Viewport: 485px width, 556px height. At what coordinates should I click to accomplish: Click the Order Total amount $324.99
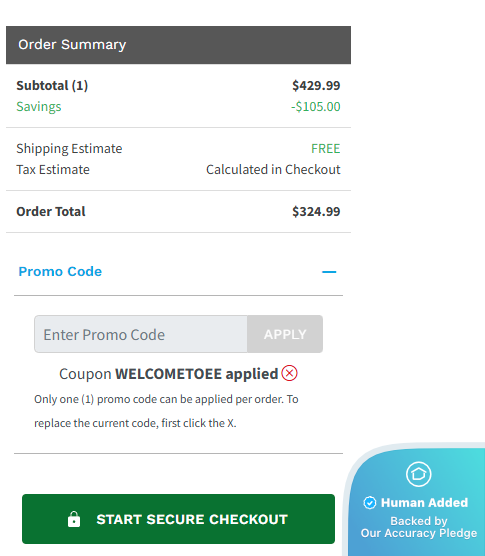(x=316, y=212)
